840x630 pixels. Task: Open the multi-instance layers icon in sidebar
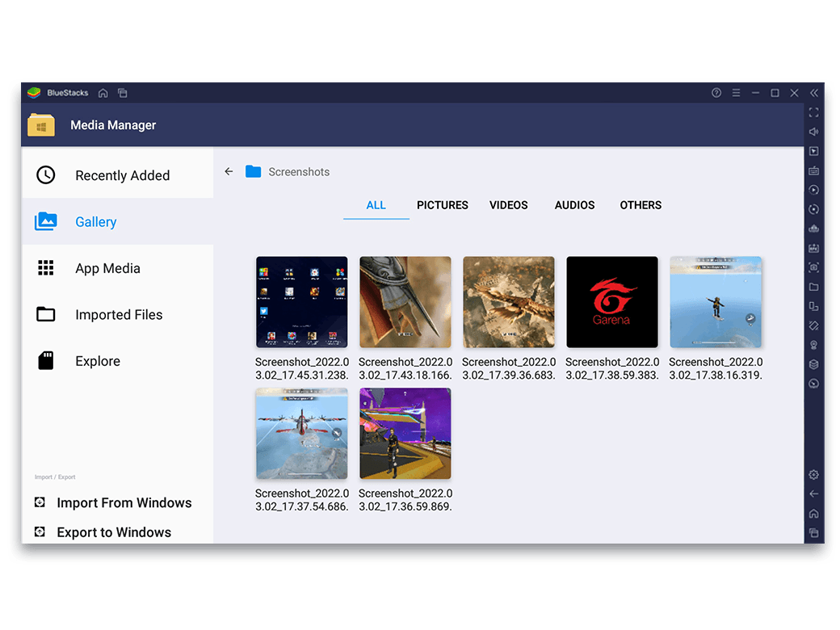coord(813,364)
